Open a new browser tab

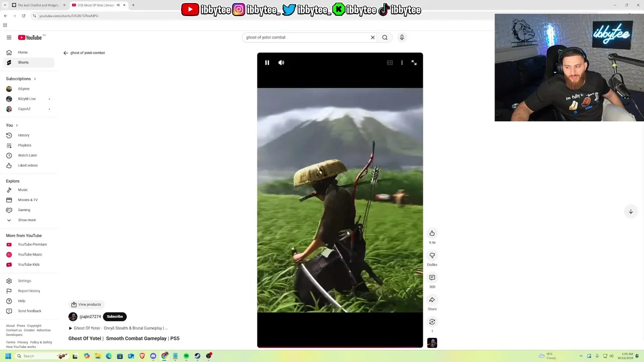tap(133, 5)
